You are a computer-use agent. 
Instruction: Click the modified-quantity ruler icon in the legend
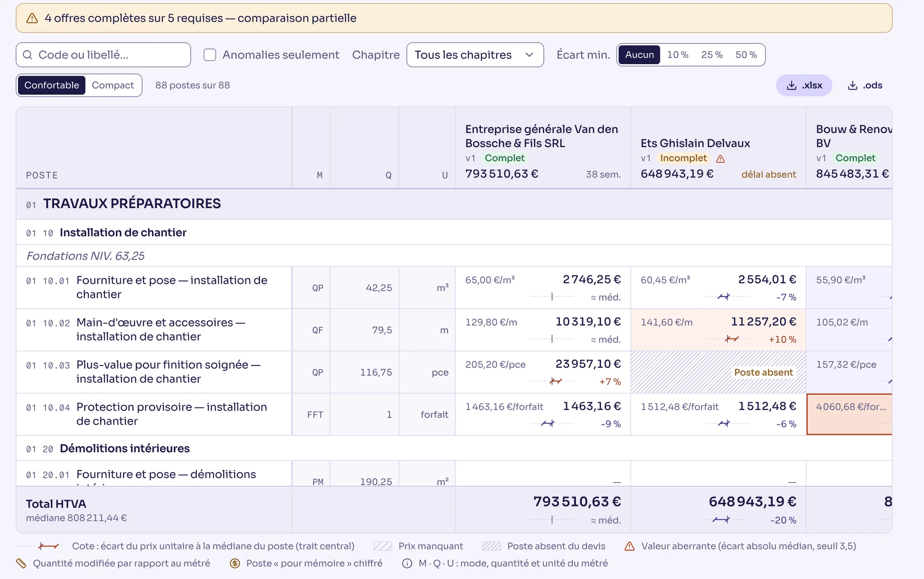pyautogui.click(x=21, y=563)
